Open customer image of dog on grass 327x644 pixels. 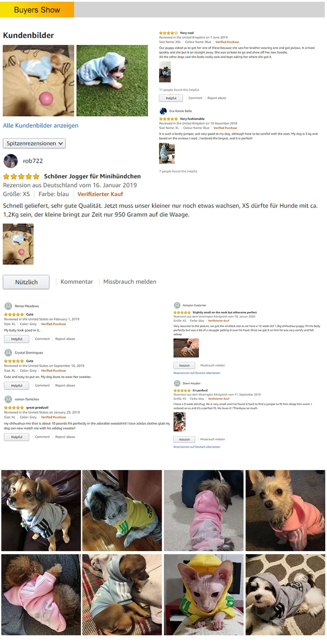tap(112, 81)
